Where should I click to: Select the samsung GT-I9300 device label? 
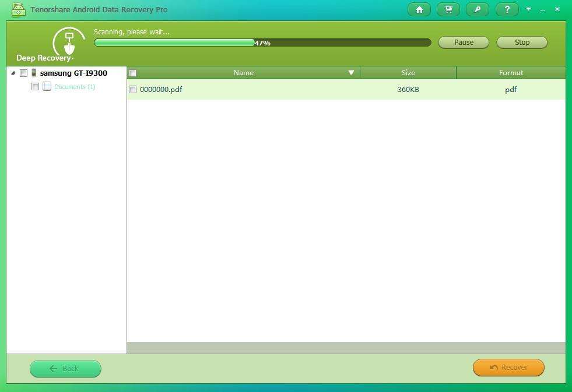pos(73,73)
